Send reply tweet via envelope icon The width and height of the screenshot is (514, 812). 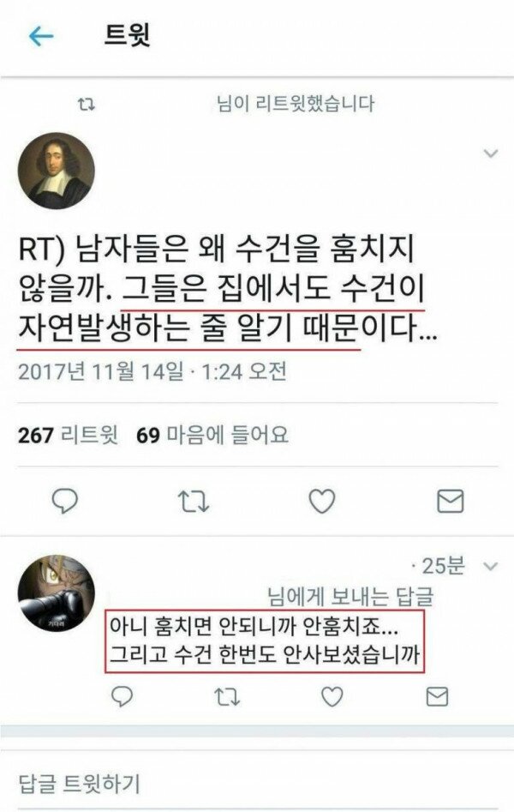coord(437,696)
